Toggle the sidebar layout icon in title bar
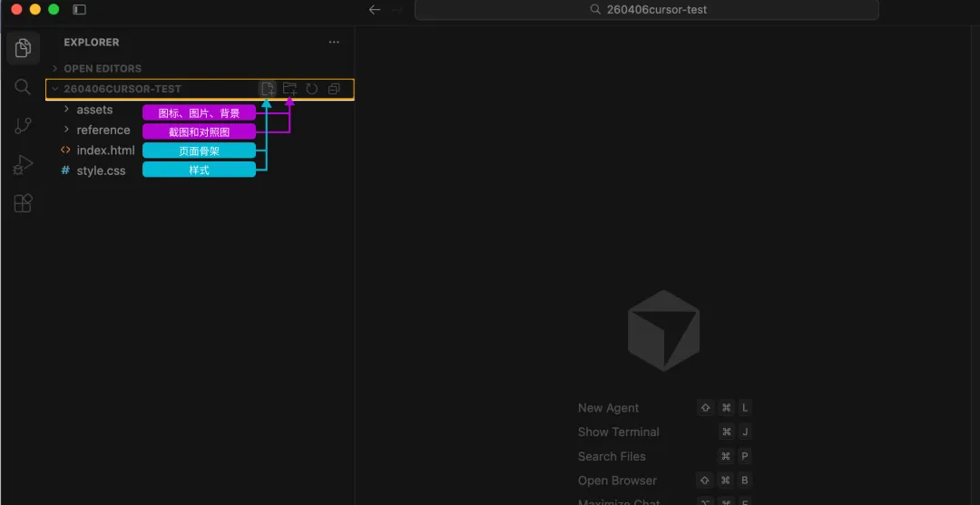 (80, 9)
